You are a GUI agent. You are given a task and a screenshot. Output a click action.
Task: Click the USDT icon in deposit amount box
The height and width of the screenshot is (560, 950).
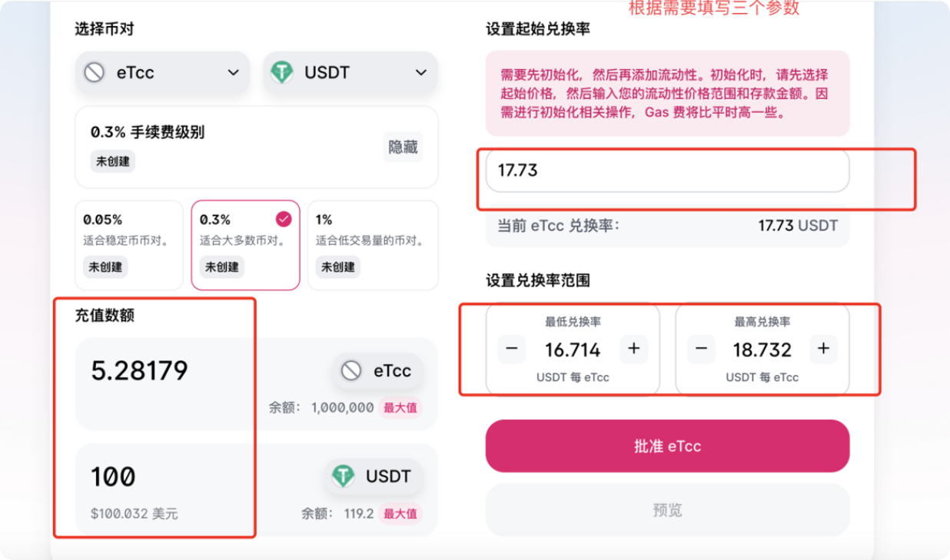tap(343, 476)
